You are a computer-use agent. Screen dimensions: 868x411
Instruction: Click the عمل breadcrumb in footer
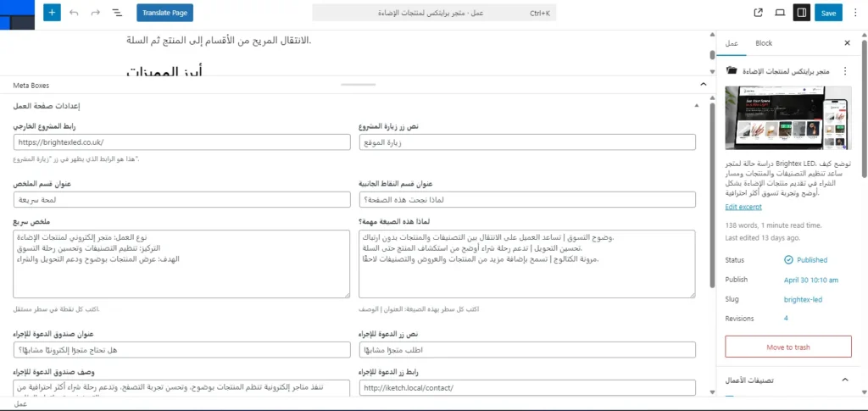pos(20,404)
